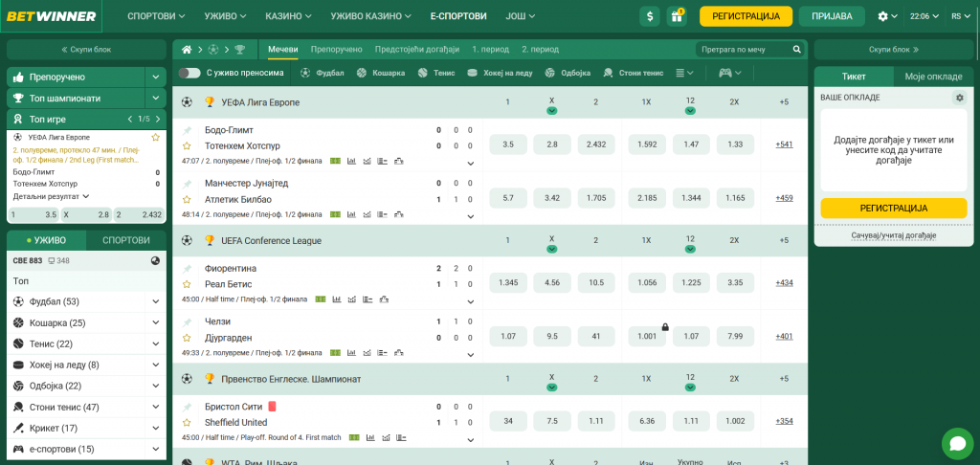Expand Препоручено section
This screenshot has width=980, height=465.
pyautogui.click(x=156, y=77)
